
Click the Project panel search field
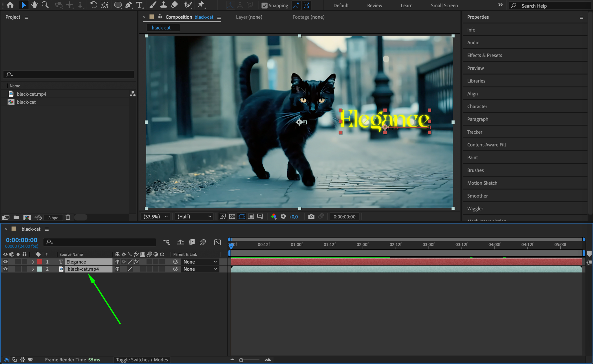click(69, 74)
